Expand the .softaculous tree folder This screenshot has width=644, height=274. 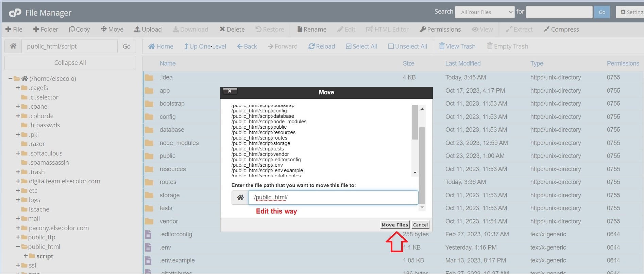(18, 153)
